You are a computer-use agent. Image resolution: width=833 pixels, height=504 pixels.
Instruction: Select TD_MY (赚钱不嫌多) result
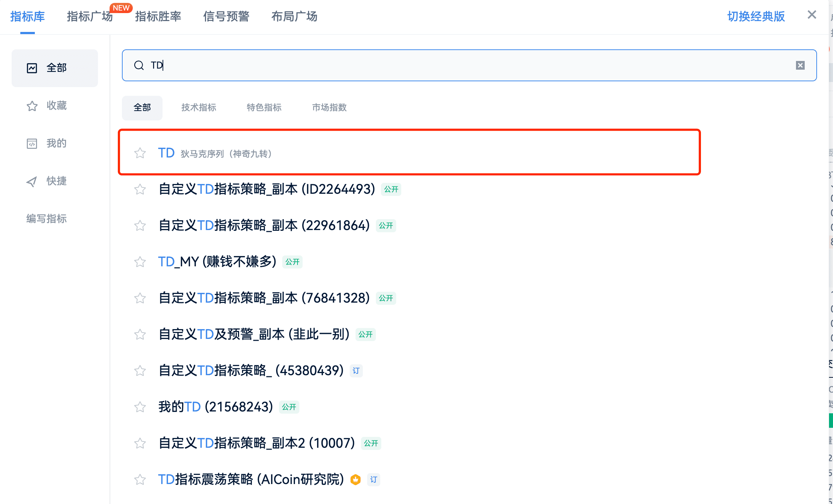pyautogui.click(x=217, y=262)
